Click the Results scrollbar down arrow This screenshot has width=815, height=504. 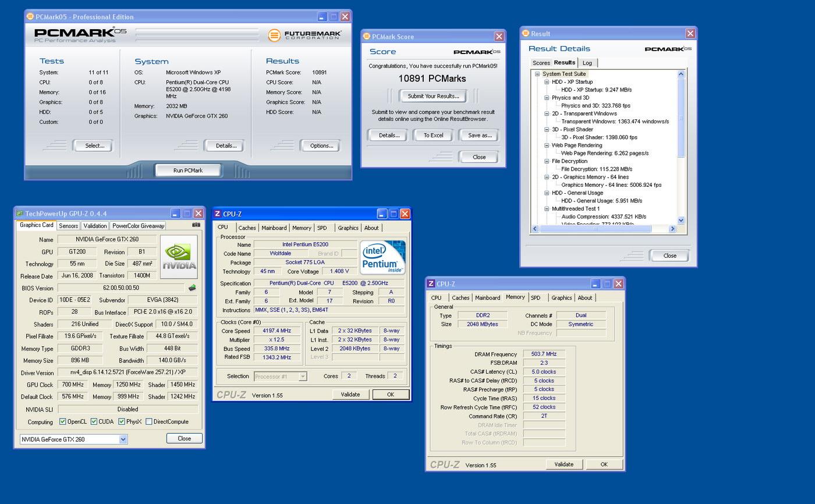[681, 221]
